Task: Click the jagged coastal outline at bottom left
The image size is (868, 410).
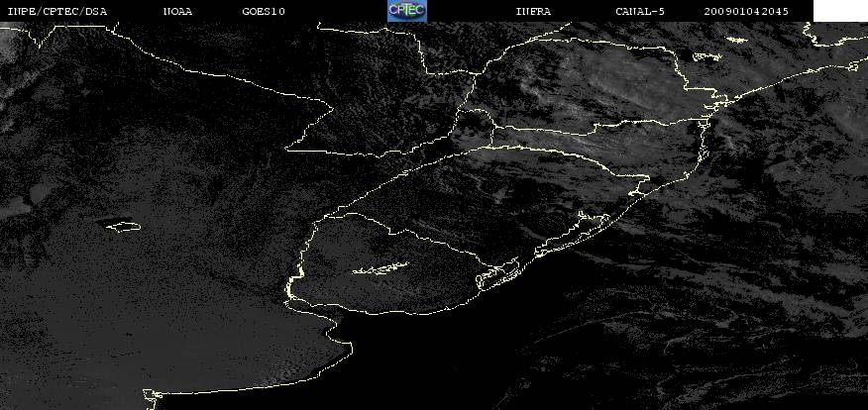Action: 152,398
